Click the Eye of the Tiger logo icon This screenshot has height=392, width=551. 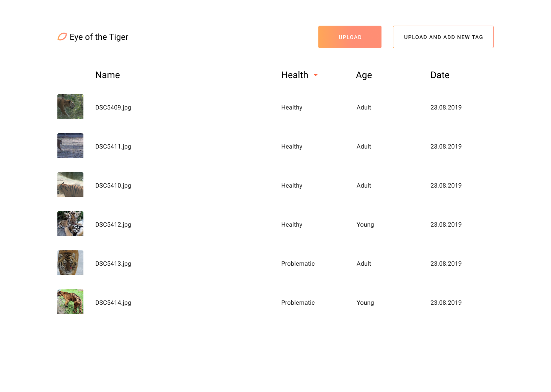click(x=62, y=37)
